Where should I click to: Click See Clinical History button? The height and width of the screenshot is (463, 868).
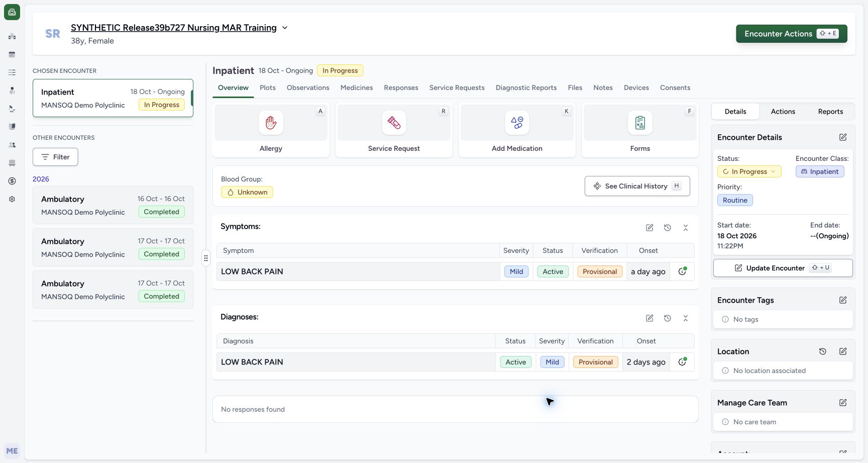click(637, 186)
